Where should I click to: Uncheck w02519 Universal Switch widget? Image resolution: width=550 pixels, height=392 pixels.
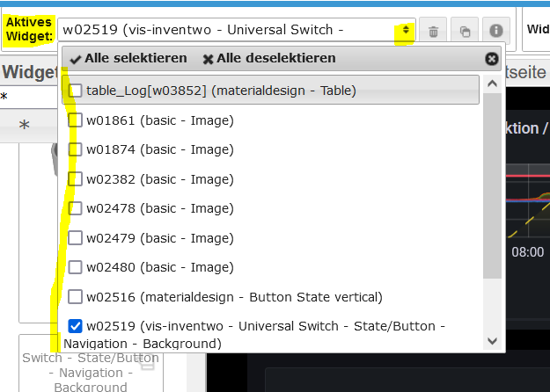coord(75,326)
